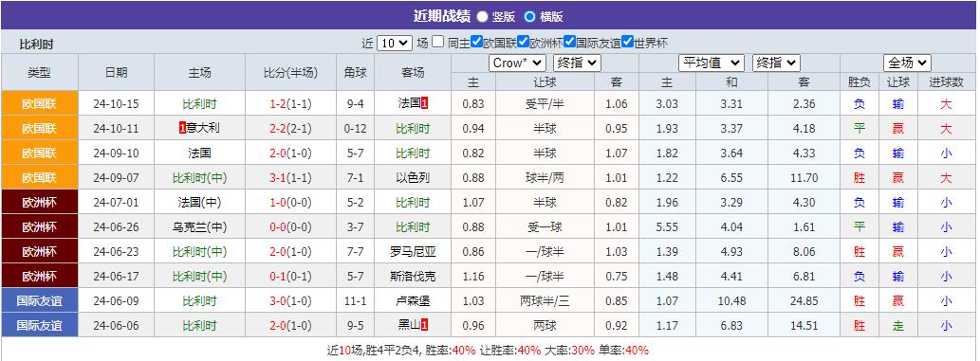Screen dimensions: 980x361
Task: Open the 平均值 dropdown
Action: [712, 63]
